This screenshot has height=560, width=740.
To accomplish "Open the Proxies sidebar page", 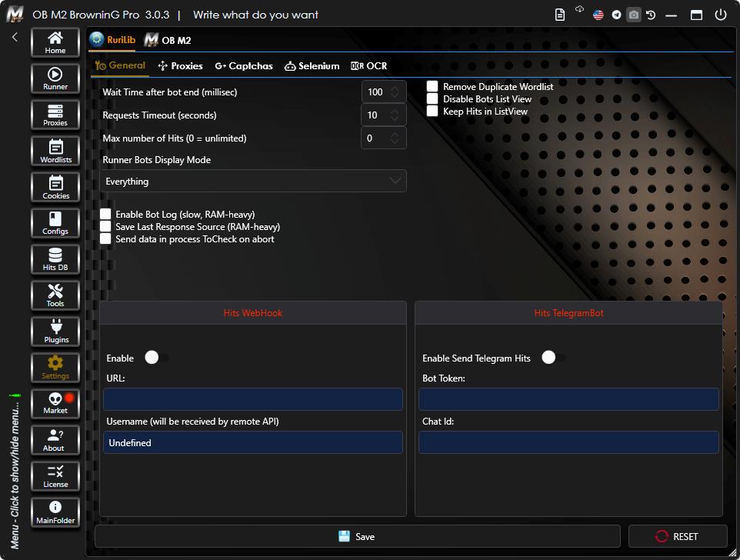I will click(55, 115).
